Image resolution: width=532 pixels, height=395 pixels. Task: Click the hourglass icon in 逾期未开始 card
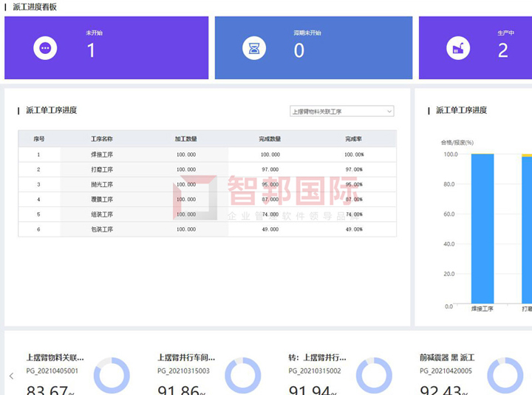coord(254,48)
